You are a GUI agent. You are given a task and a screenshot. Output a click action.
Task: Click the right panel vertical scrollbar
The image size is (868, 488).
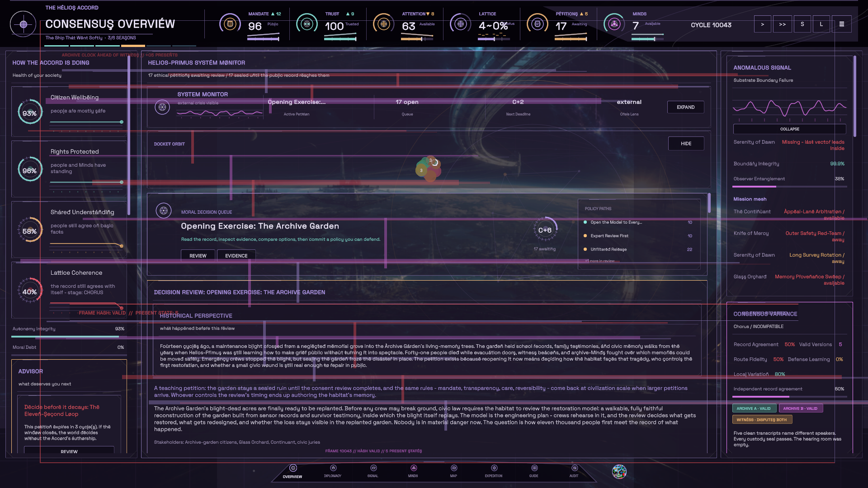[x=854, y=96]
